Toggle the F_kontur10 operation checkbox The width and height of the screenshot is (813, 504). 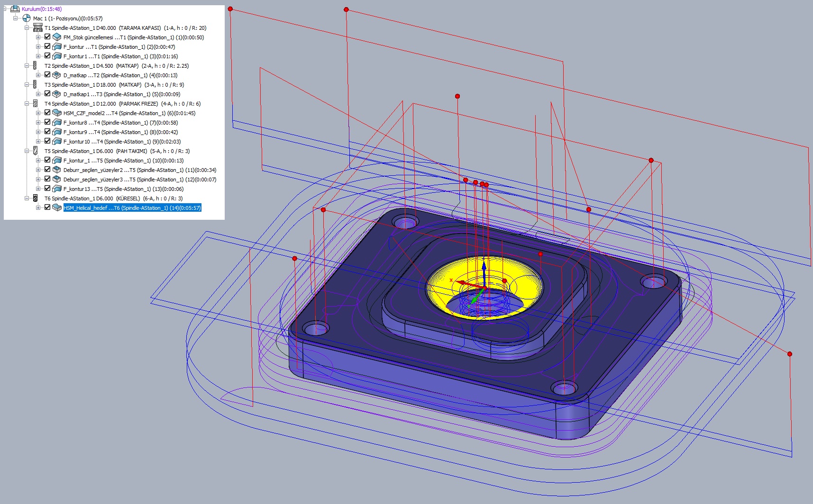pos(47,141)
